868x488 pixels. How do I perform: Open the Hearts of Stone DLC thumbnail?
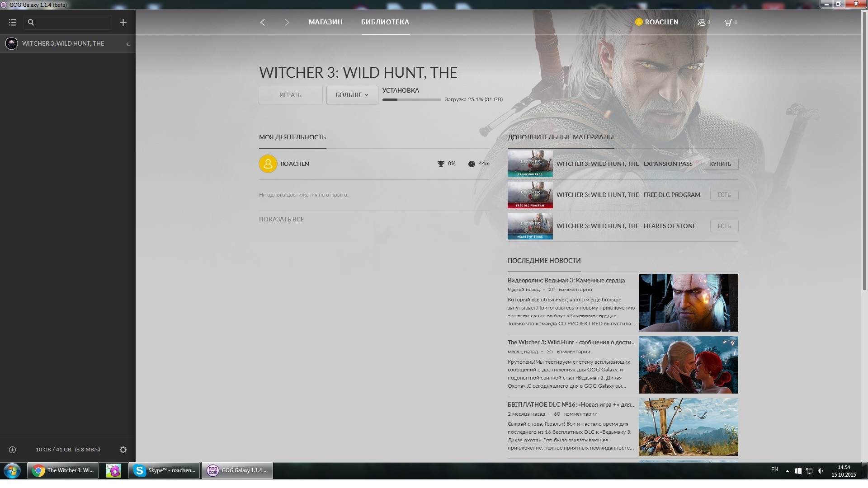pos(530,226)
